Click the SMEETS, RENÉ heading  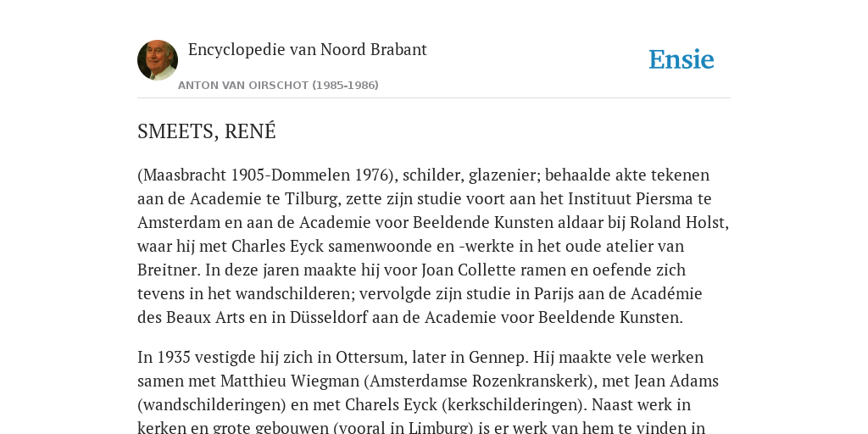coord(207,131)
